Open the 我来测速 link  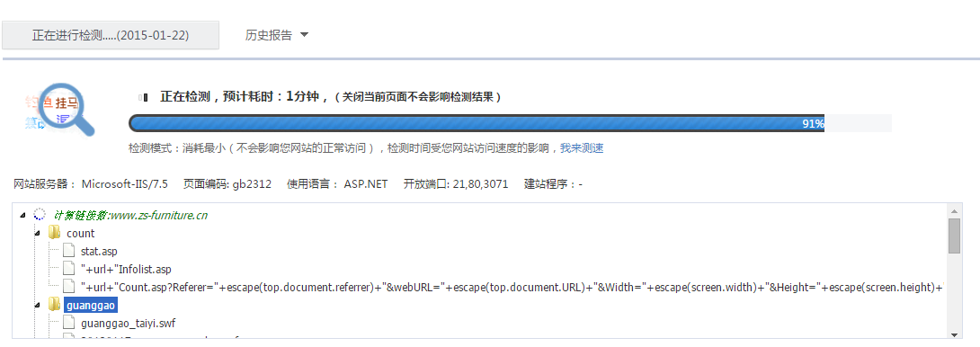point(581,148)
